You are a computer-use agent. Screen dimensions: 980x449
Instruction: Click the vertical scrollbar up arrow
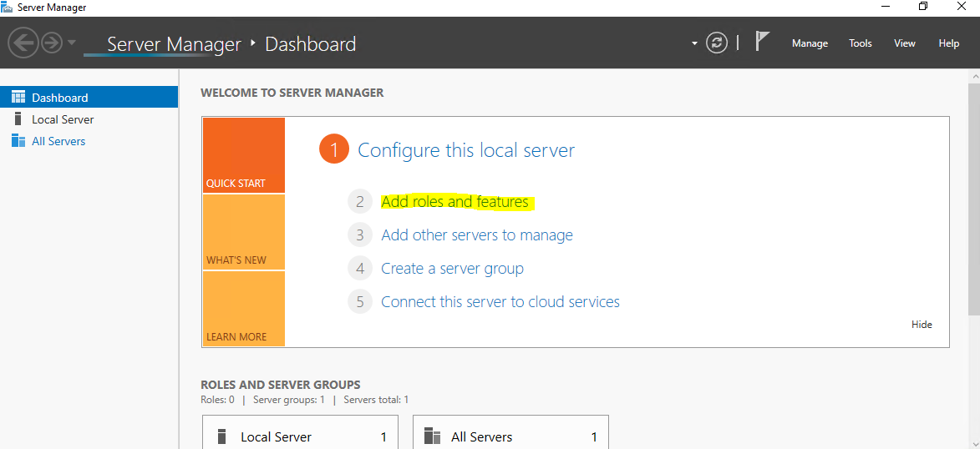974,75
